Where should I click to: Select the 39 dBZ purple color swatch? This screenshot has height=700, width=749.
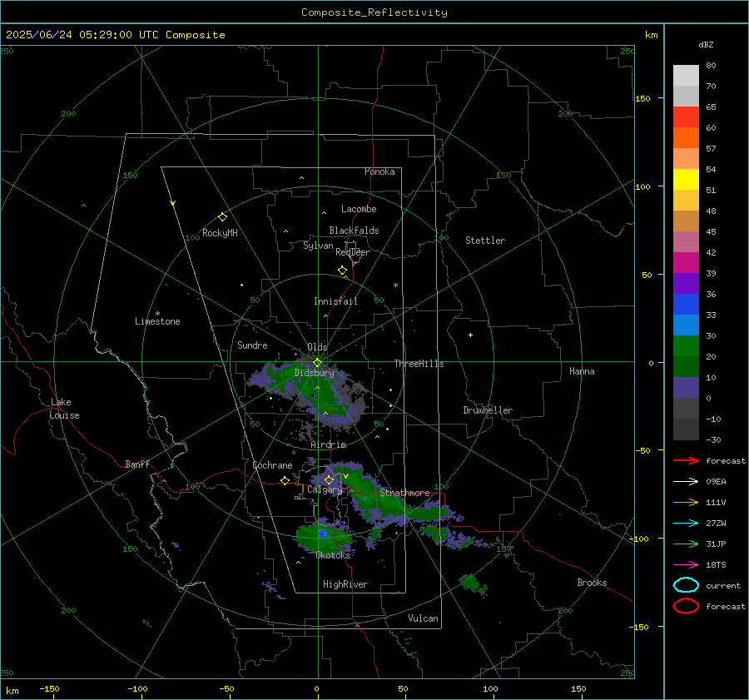[x=686, y=283]
